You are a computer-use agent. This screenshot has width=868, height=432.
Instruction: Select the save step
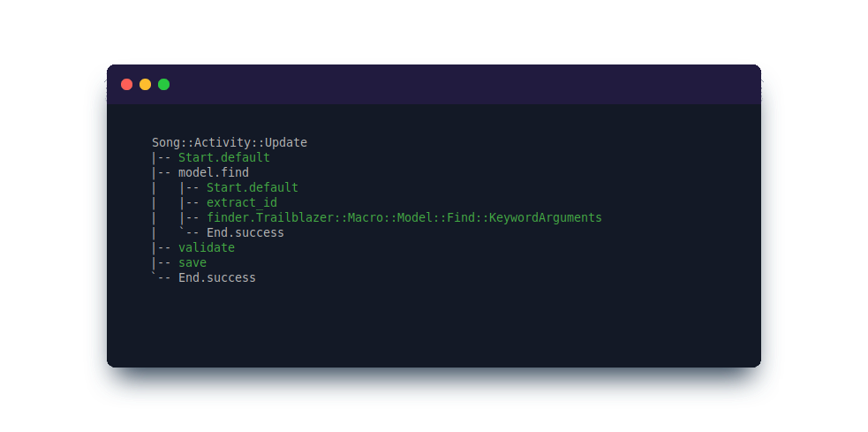tap(192, 262)
